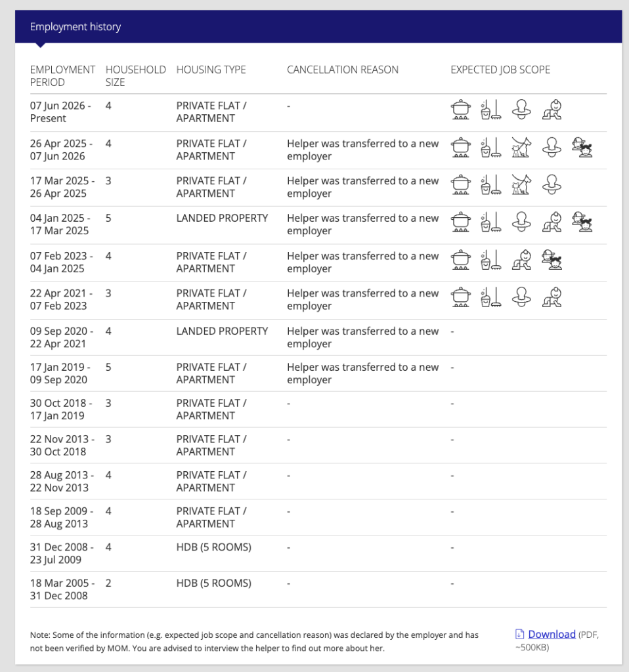Click the Employment Period column header
The height and width of the screenshot is (672, 629).
click(62, 76)
